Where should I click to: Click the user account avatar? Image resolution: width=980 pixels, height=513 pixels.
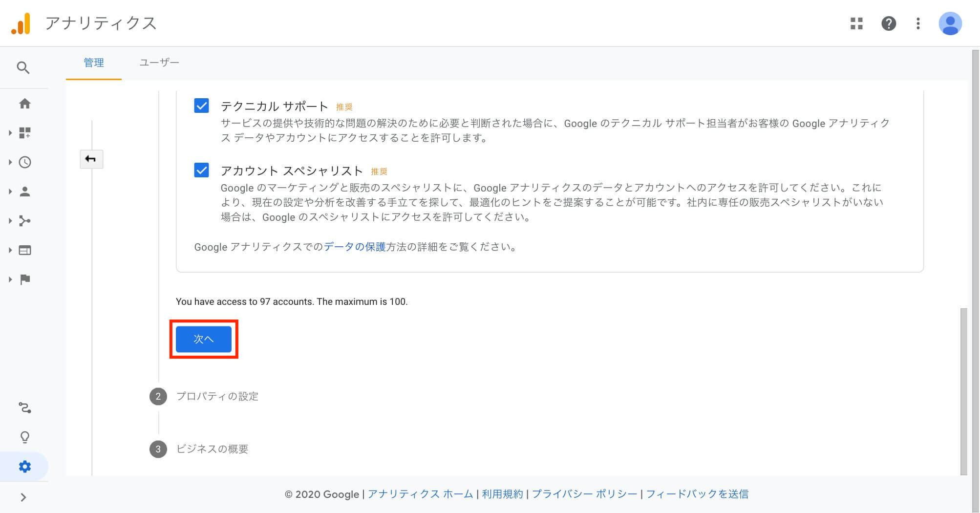coord(950,23)
